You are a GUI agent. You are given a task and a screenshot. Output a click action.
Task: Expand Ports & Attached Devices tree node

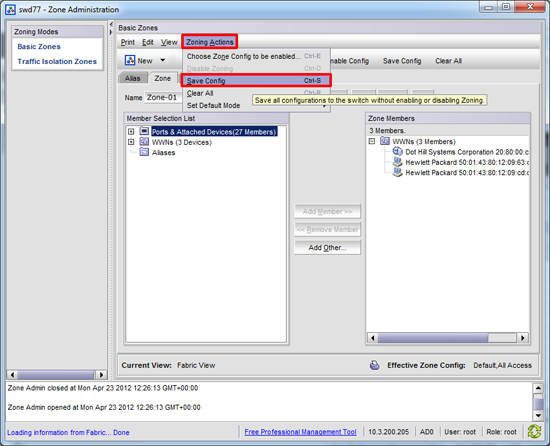coord(131,131)
